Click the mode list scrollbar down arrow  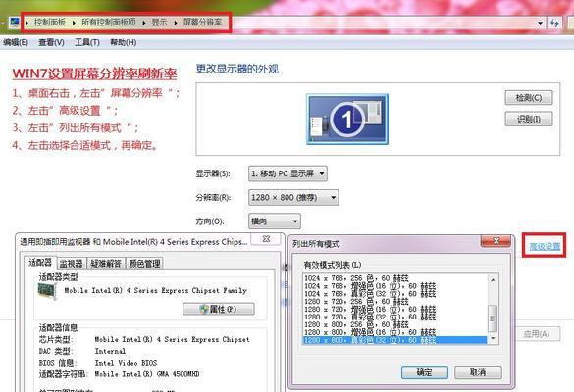493,339
